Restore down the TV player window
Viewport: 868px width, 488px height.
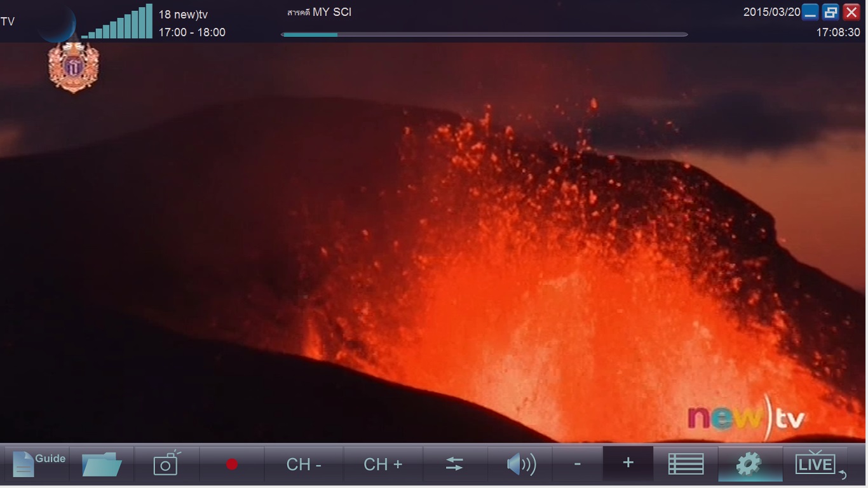[x=831, y=12]
